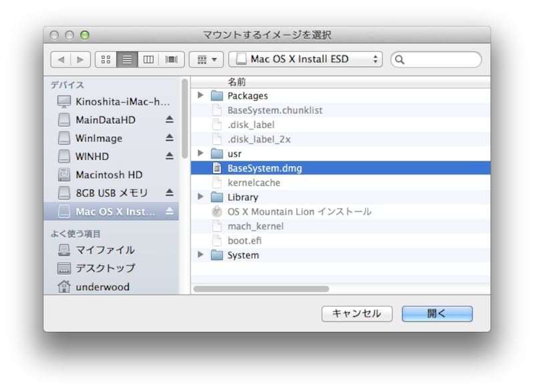Eject the 8GB USB メモリ volume
This screenshot has height=392, width=534.
[x=168, y=192]
